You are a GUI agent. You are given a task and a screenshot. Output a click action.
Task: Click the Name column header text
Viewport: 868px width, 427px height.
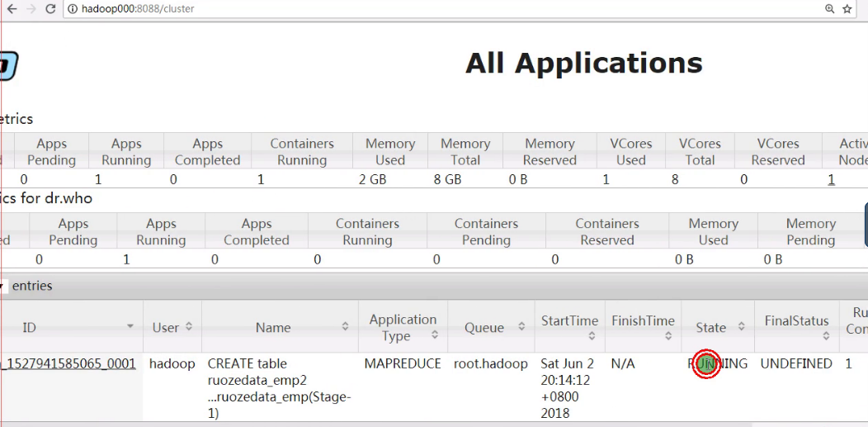click(x=273, y=327)
